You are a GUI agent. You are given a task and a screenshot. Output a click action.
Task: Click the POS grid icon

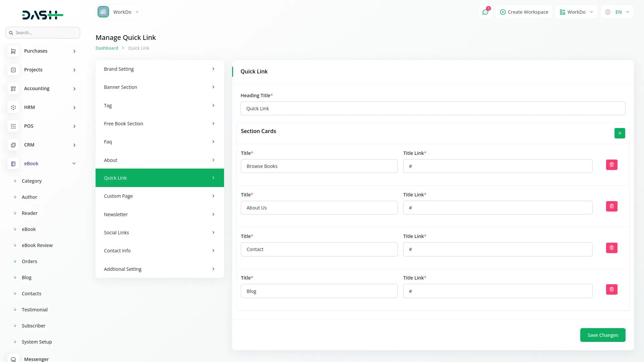[13, 126]
